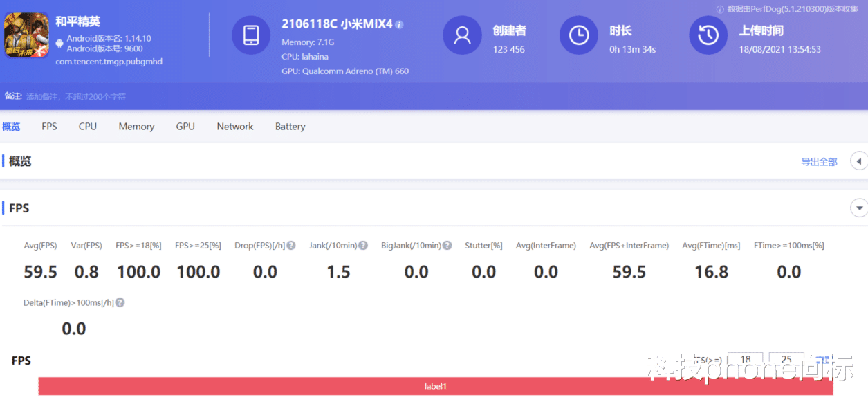Go to the GPU tab

[185, 127]
